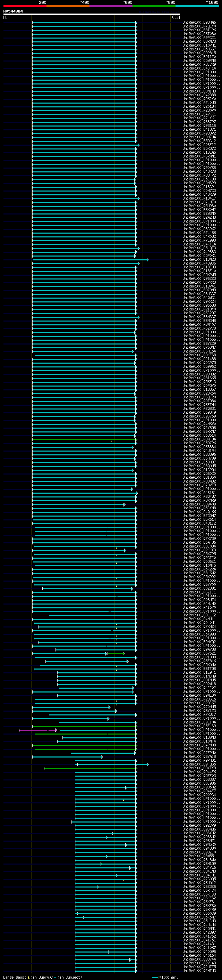
Task: Open hit UniRef100_C5FLS9
Action: (x=199, y=726)
